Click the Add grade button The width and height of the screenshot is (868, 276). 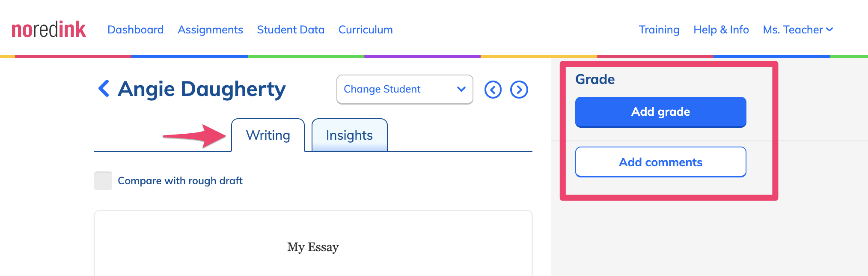click(660, 112)
